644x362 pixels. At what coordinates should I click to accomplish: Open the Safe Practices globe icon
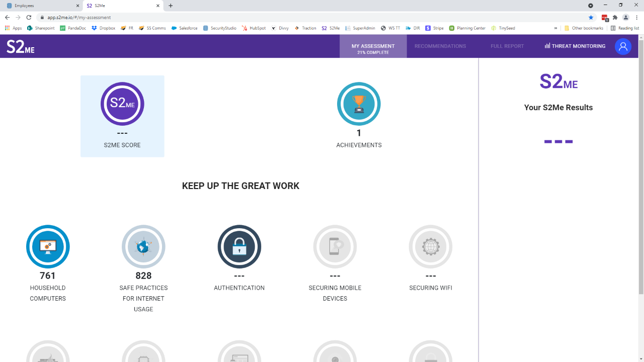(143, 247)
